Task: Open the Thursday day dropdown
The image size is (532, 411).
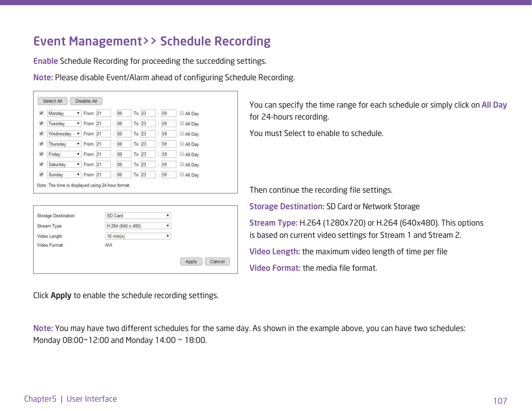Action: coord(64,144)
